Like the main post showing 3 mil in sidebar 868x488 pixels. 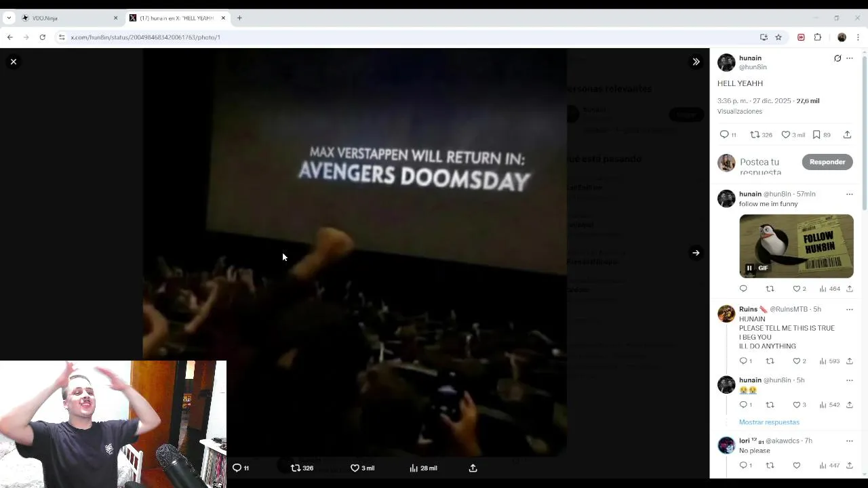(793, 135)
